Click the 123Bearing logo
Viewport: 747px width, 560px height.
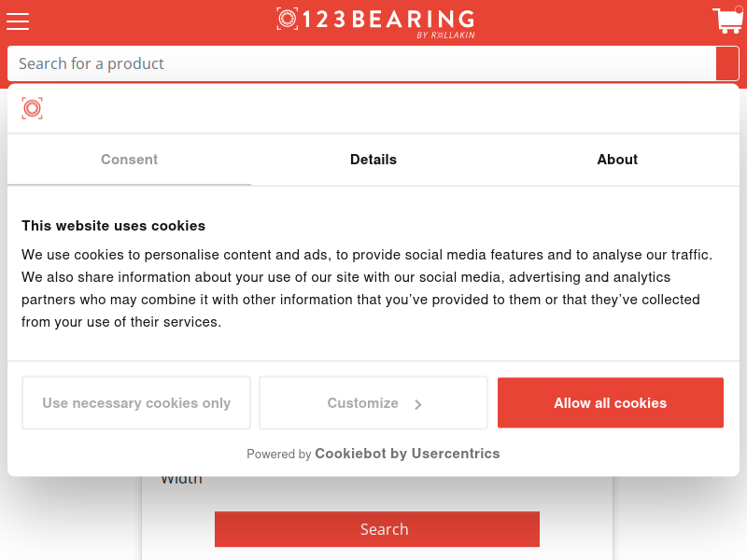coord(376,22)
